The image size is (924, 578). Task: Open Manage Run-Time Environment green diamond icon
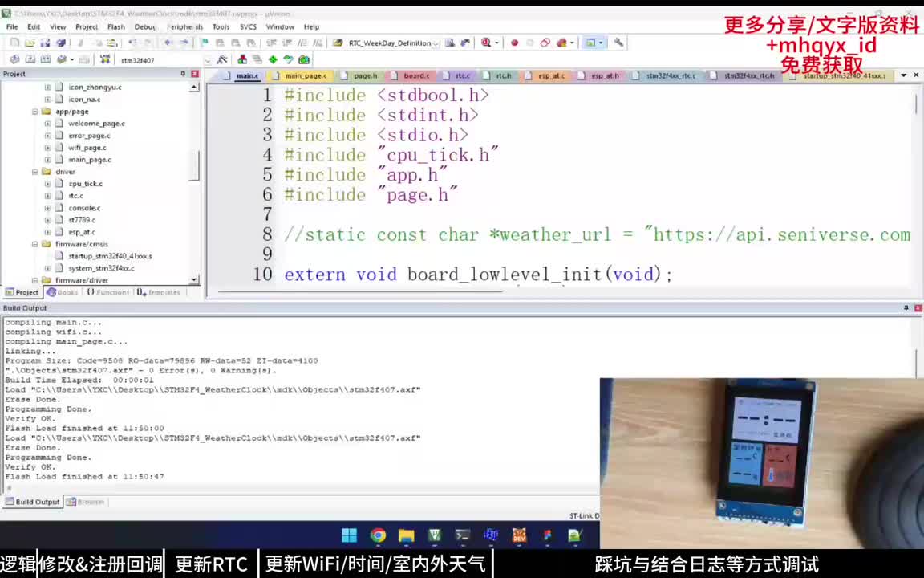(273, 59)
